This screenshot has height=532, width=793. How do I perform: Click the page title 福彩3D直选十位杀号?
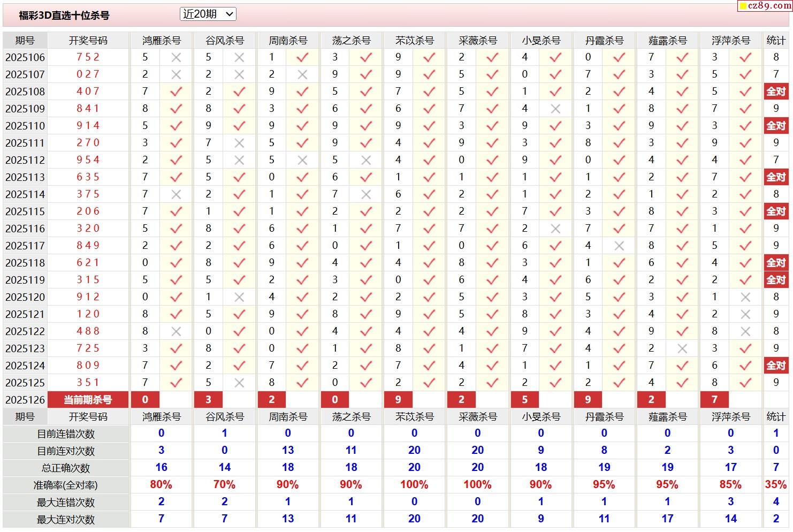pos(64,16)
